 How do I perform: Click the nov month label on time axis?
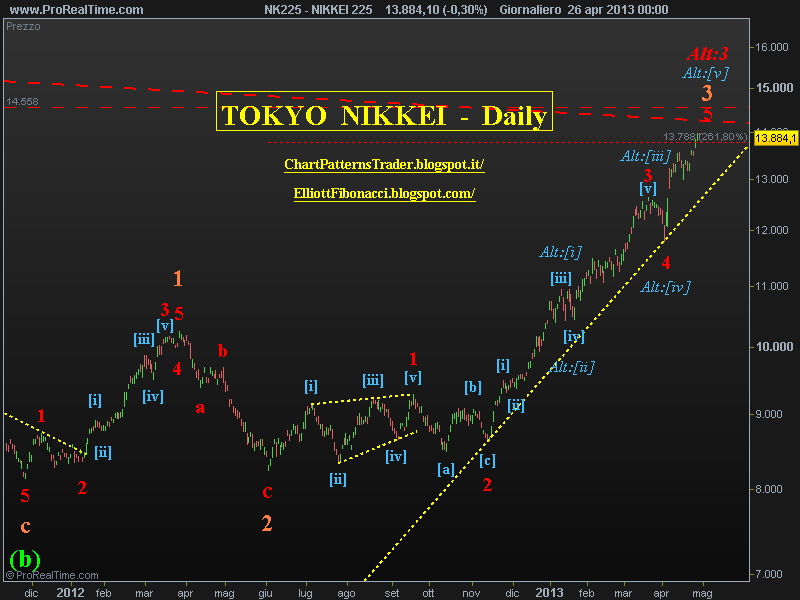pos(471,593)
